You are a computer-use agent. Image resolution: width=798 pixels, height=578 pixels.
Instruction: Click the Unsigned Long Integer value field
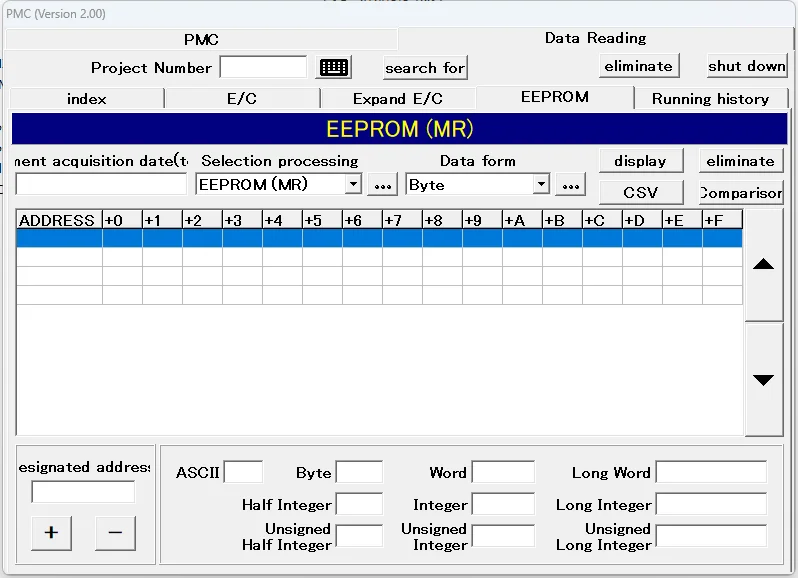click(x=711, y=536)
